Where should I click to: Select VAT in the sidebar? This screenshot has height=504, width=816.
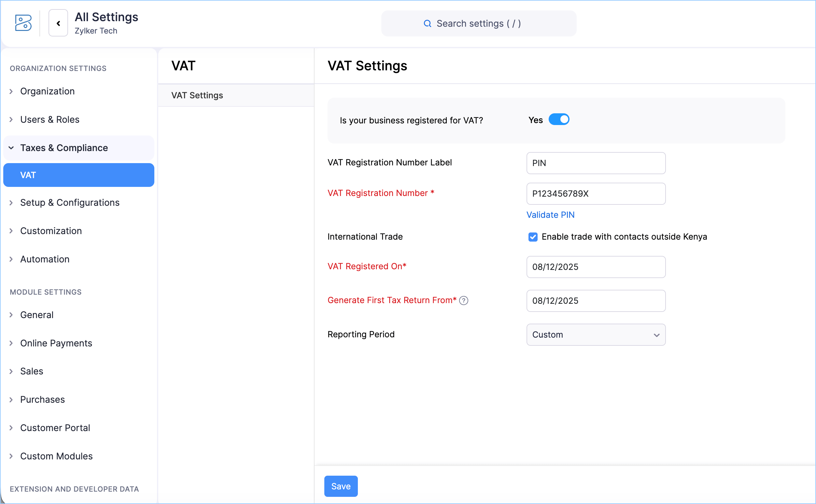79,175
